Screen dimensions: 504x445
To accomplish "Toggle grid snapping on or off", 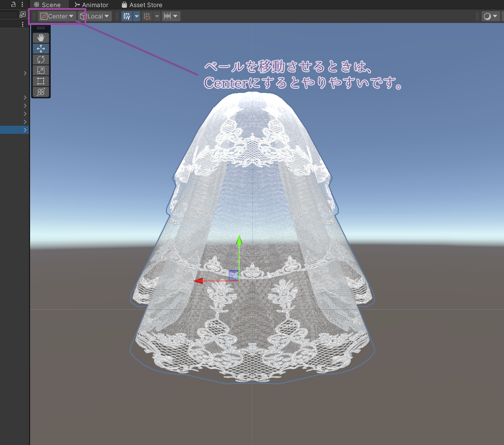I will pyautogui.click(x=148, y=16).
